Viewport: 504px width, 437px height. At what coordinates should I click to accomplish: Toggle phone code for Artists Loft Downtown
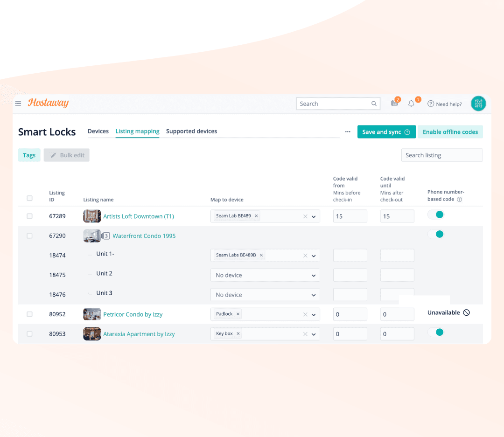click(x=436, y=215)
